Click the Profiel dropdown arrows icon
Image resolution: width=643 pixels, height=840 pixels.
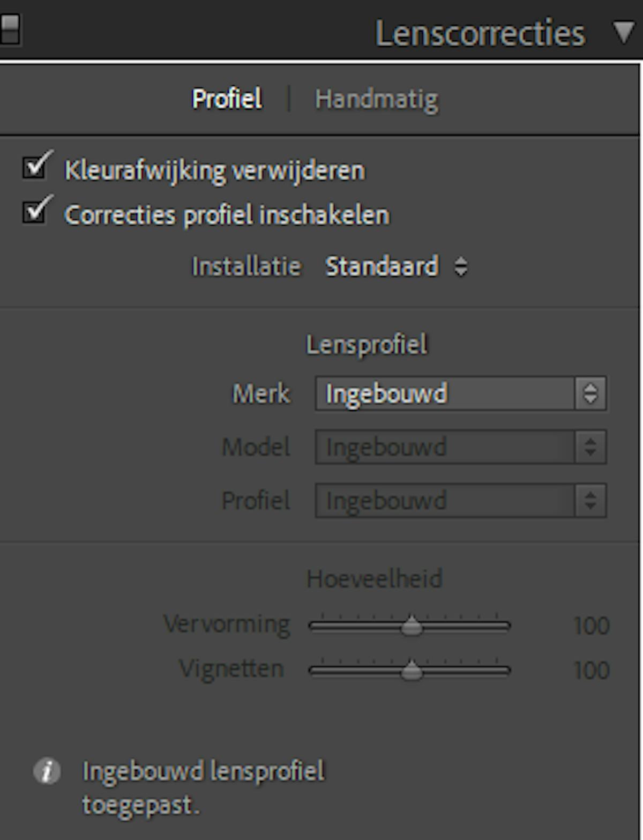click(590, 501)
